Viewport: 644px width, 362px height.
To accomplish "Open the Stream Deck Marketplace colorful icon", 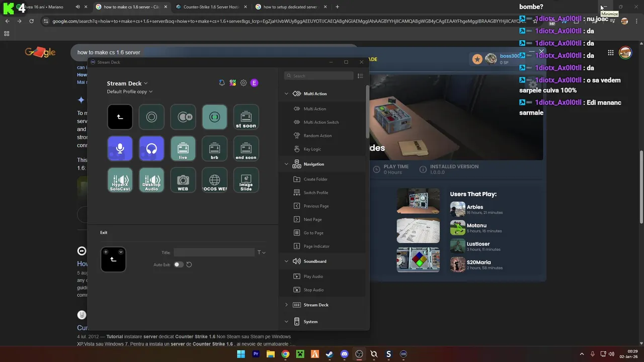I will click(x=232, y=83).
